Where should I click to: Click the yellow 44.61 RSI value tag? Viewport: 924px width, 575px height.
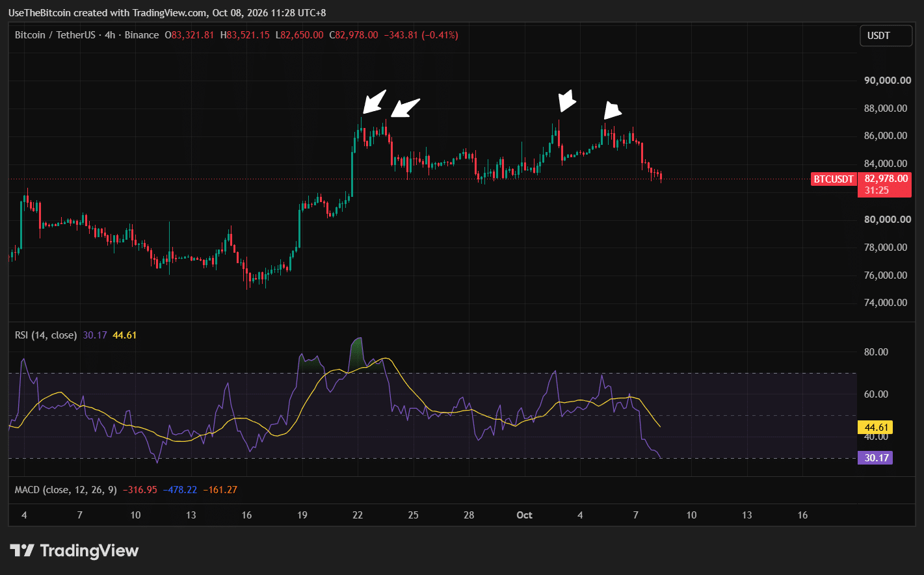[876, 428]
